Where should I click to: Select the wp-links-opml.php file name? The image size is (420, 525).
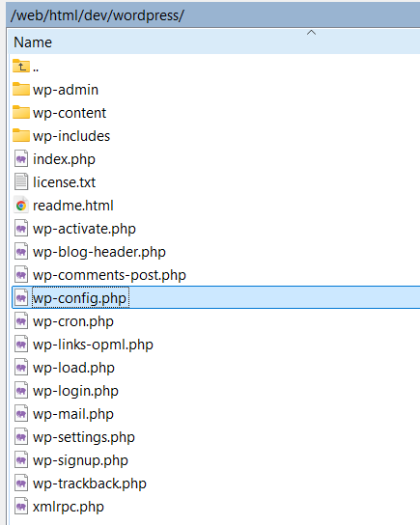tap(93, 345)
